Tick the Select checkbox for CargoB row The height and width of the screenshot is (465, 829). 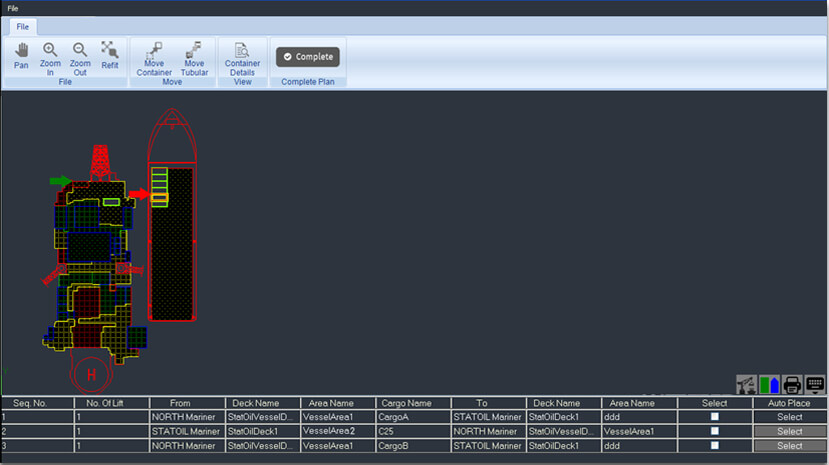coord(714,445)
